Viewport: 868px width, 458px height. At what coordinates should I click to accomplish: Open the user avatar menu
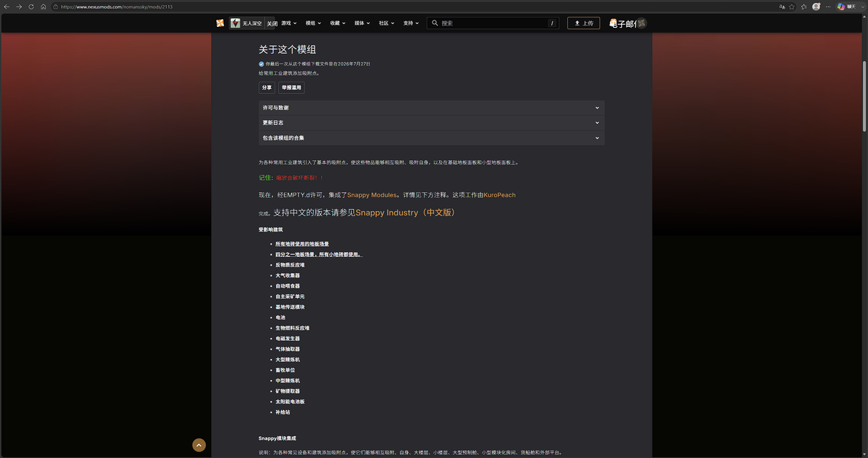pos(641,23)
